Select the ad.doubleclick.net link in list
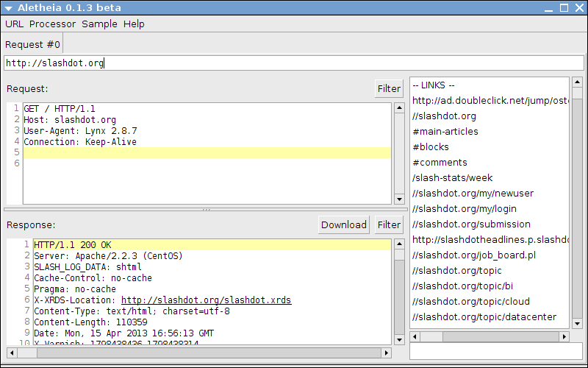Image resolution: width=588 pixels, height=368 pixels. pos(490,101)
